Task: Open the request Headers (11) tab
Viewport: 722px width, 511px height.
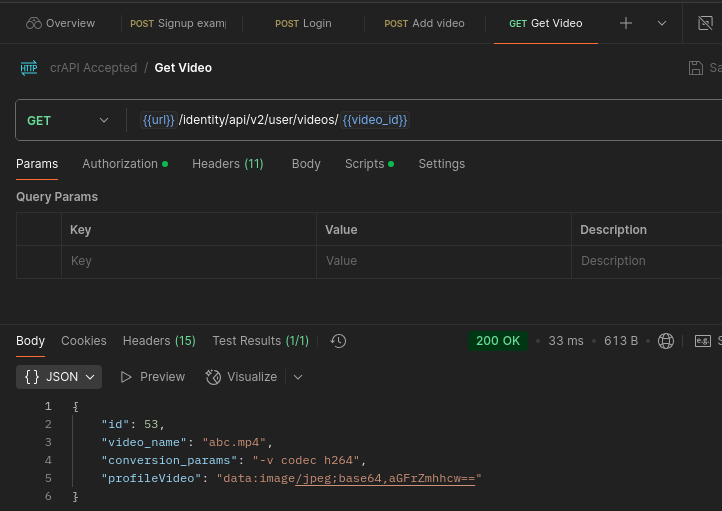Action: [227, 164]
